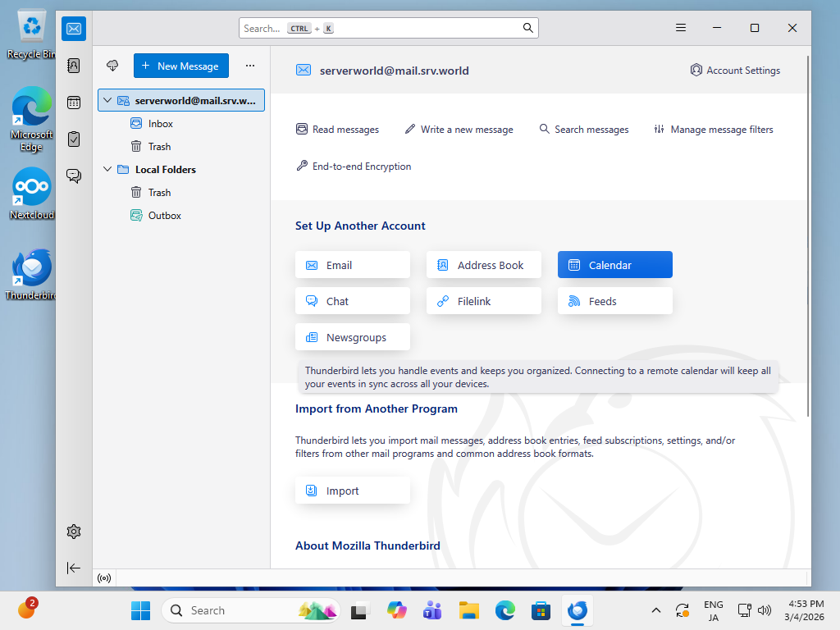Open End-to-end Encryption settings

[354, 166]
